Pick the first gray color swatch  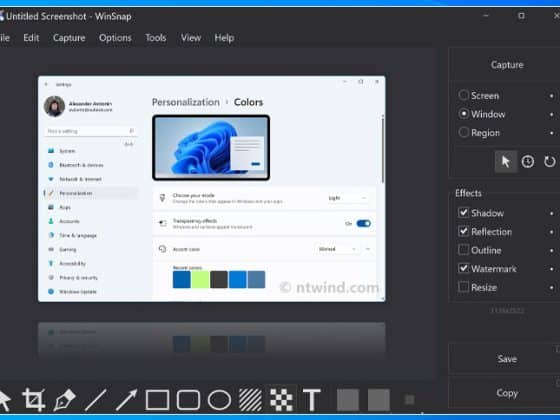348,400
